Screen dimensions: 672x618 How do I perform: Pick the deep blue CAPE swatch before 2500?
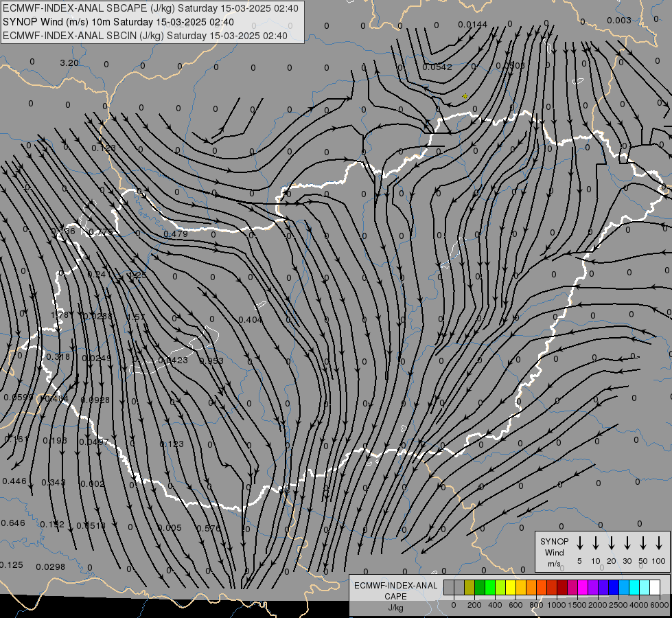613,588
